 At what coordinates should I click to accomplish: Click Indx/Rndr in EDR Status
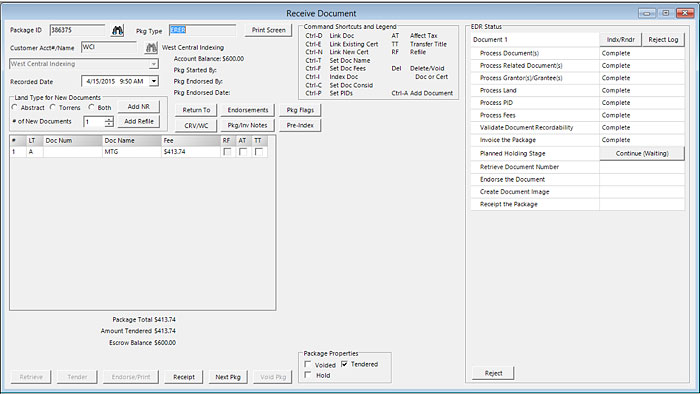(621, 39)
